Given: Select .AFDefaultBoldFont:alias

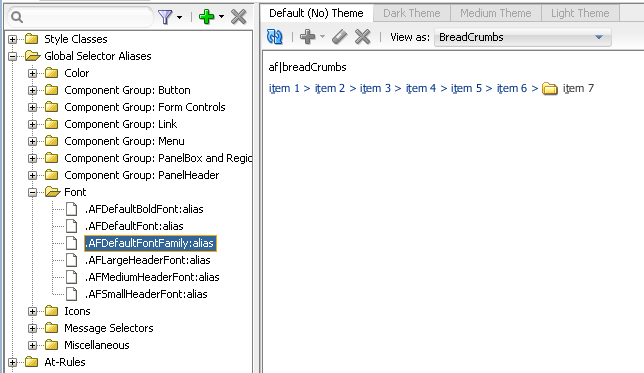Looking at the screenshot, I should pyautogui.click(x=144, y=209).
